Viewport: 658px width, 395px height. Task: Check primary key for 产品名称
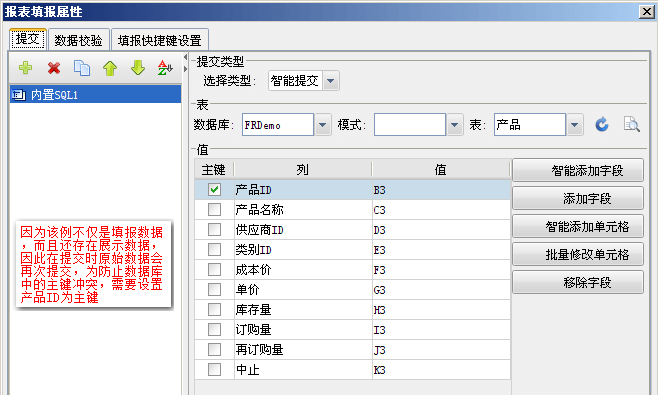click(214, 209)
